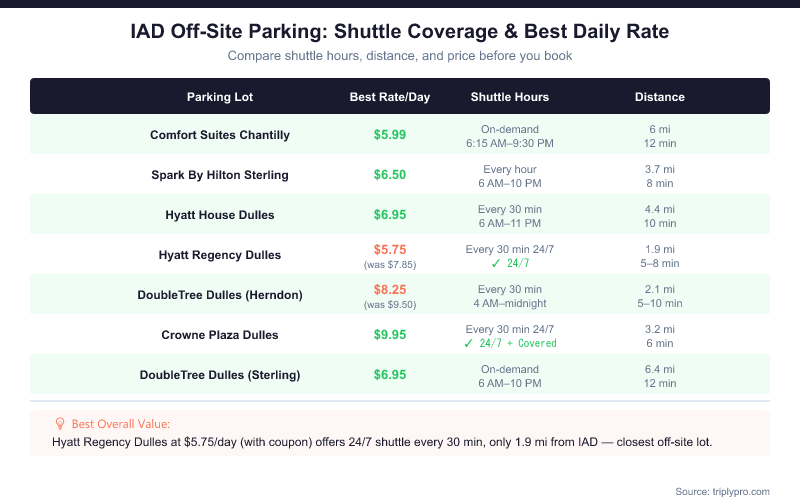Open the triplypro.com source link

(737, 491)
